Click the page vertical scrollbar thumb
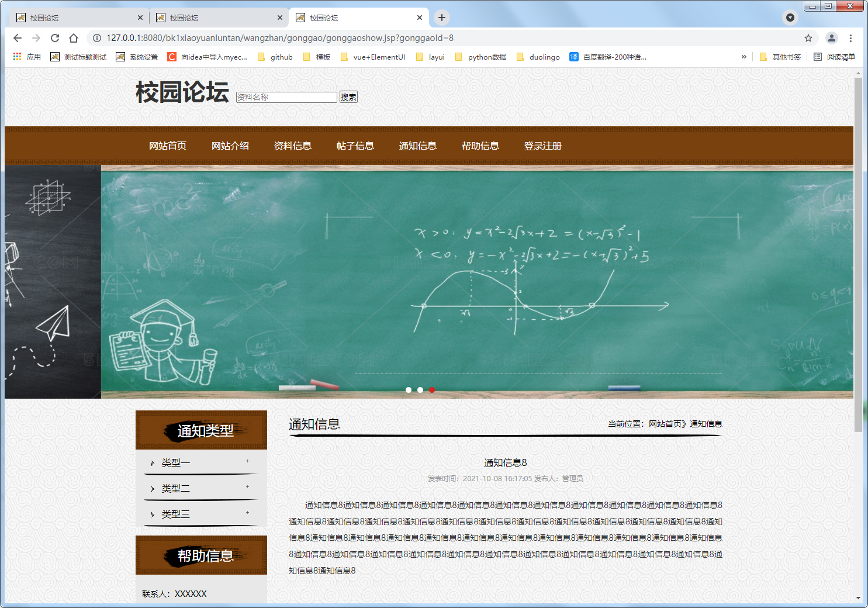 (x=858, y=254)
